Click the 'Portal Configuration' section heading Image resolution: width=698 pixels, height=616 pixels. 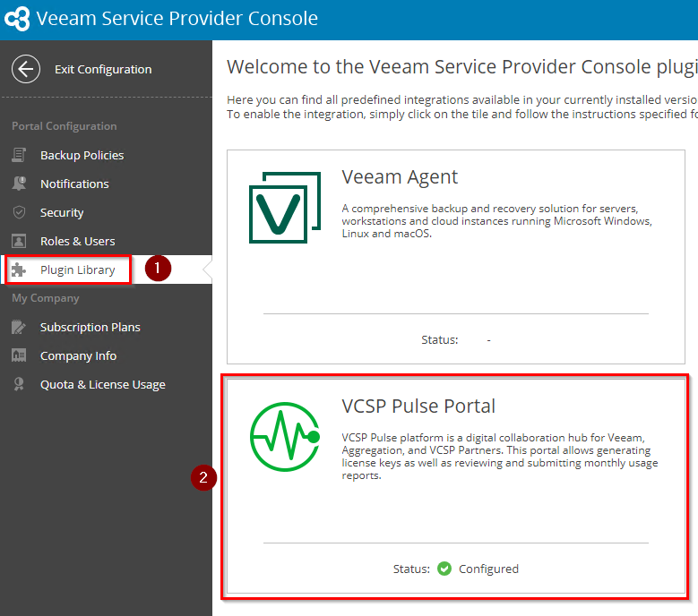(65, 126)
